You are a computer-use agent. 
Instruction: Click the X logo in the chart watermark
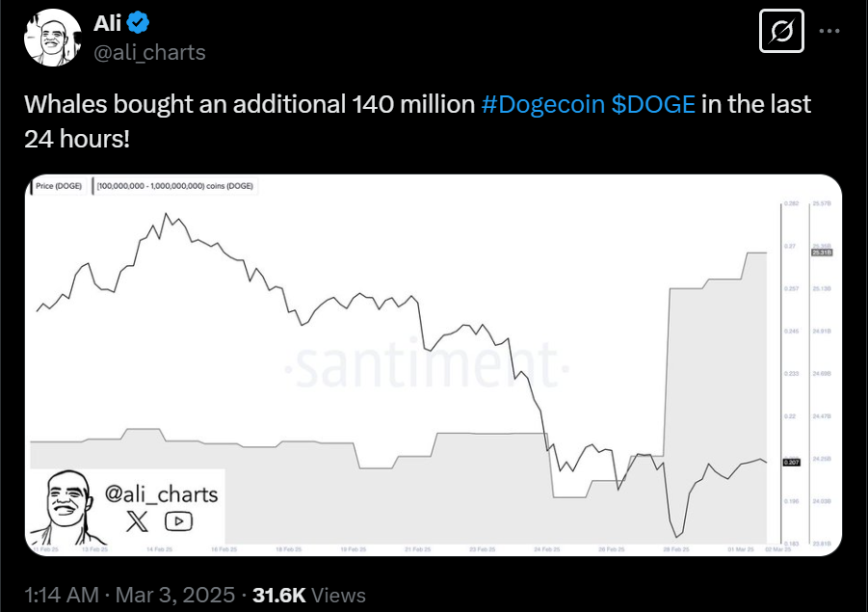pos(138,521)
